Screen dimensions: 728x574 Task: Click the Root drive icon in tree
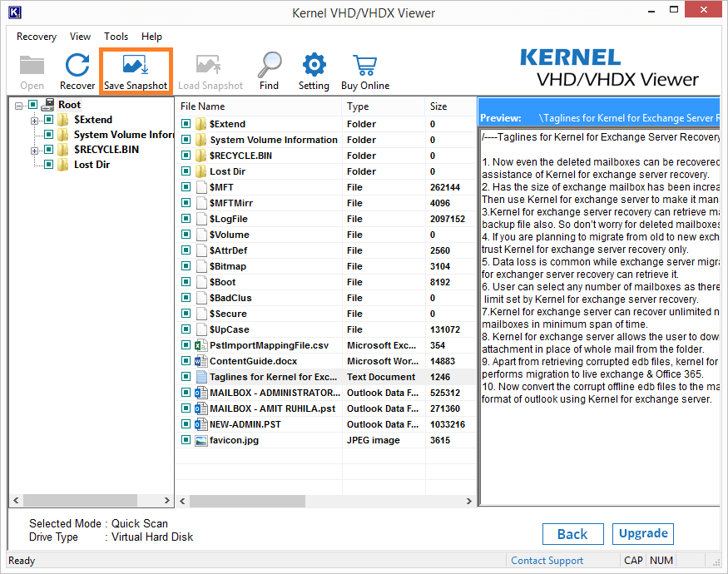click(x=47, y=105)
